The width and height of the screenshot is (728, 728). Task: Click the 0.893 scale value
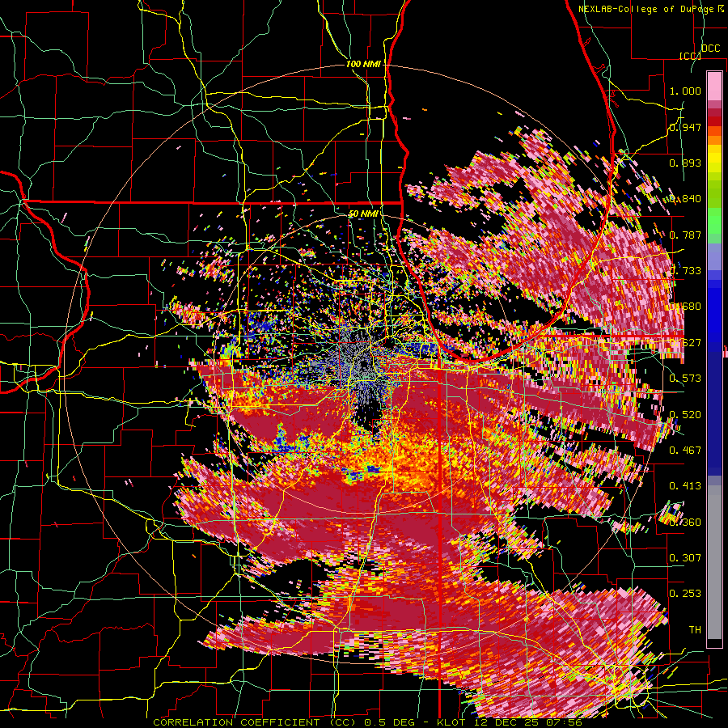point(685,163)
